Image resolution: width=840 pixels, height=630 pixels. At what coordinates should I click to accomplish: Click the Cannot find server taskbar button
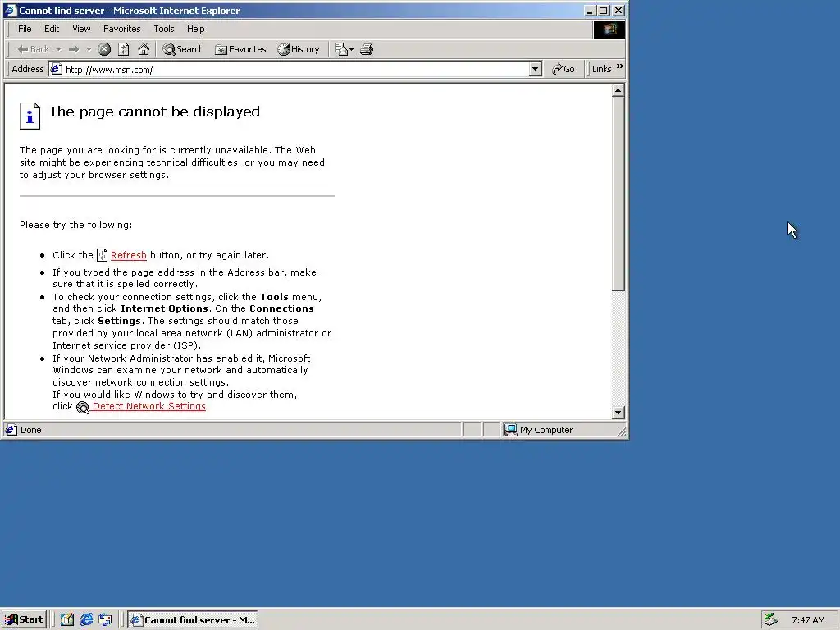coord(194,620)
